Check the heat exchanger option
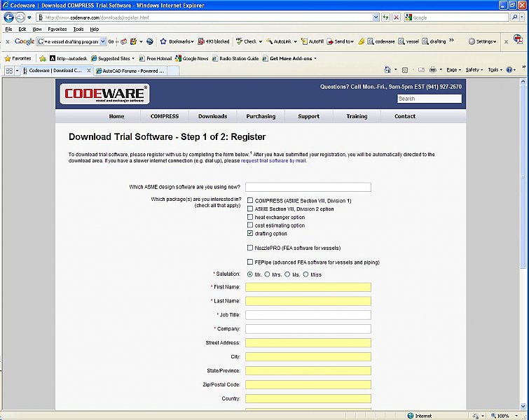Image resolution: width=529 pixels, height=420 pixels. click(250, 217)
